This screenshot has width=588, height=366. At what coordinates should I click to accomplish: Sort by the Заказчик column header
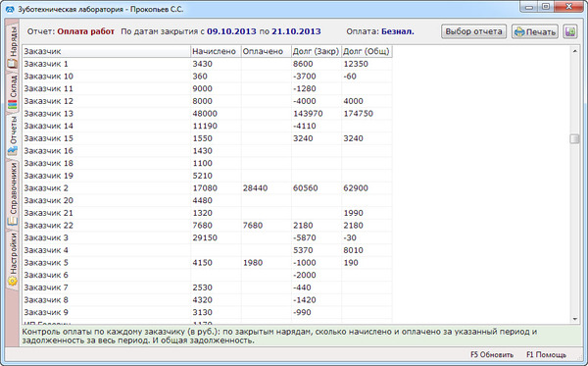click(107, 51)
